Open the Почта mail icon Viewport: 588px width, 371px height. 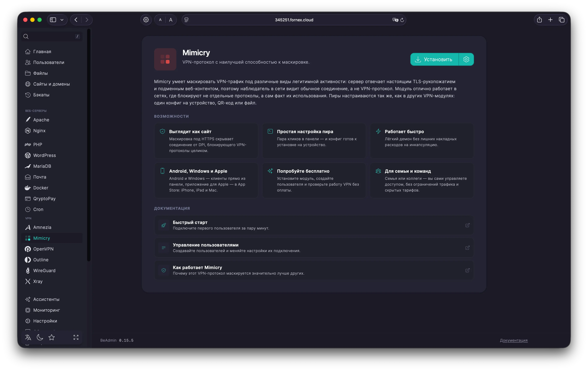28,177
